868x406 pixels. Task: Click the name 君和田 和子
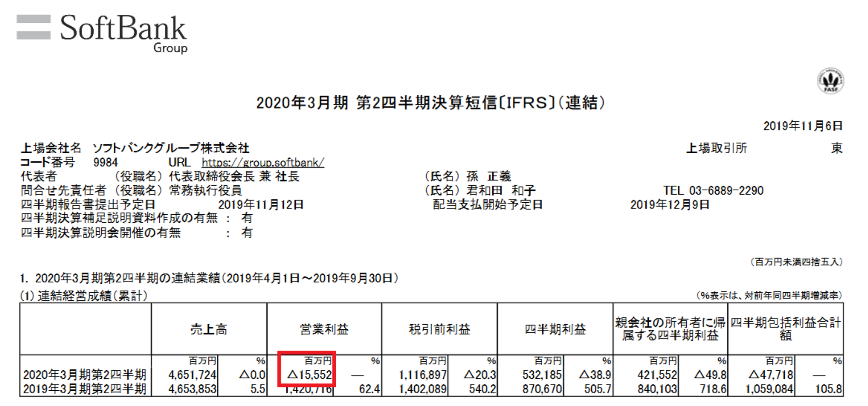tap(501, 190)
